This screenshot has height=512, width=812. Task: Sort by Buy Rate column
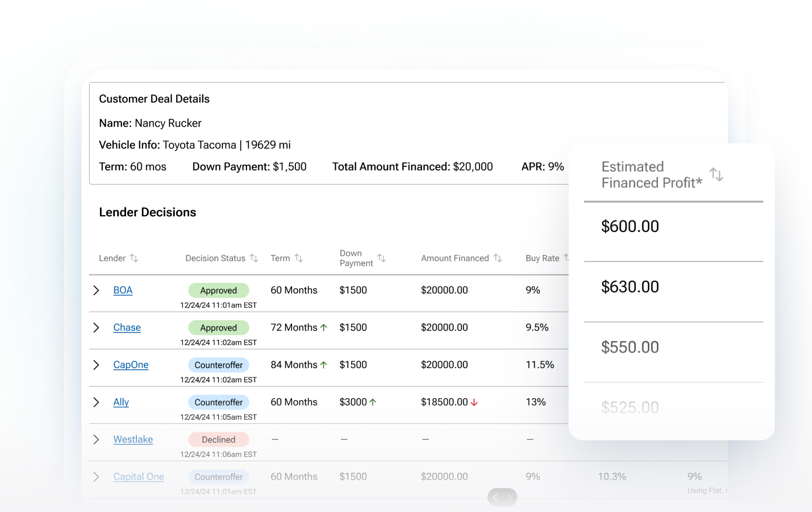point(565,258)
